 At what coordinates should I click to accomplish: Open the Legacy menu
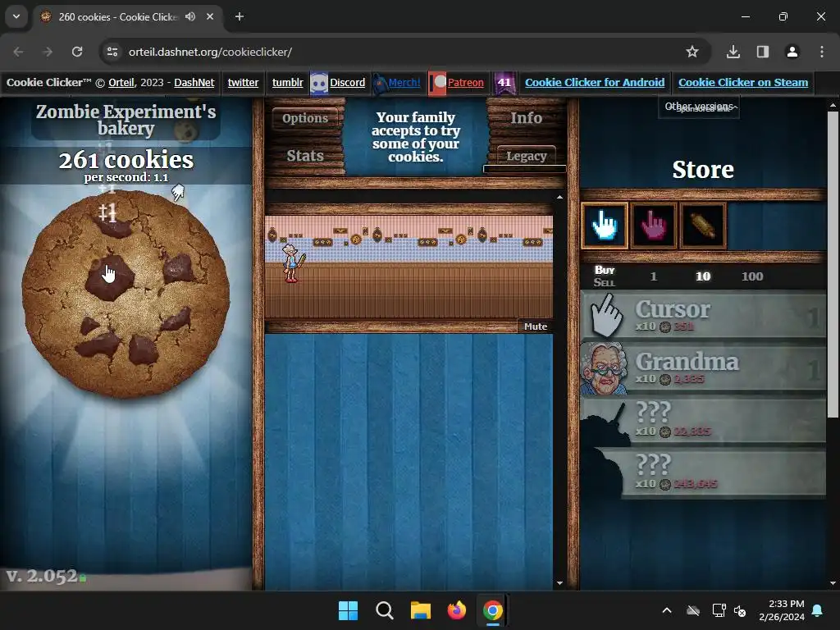(526, 156)
